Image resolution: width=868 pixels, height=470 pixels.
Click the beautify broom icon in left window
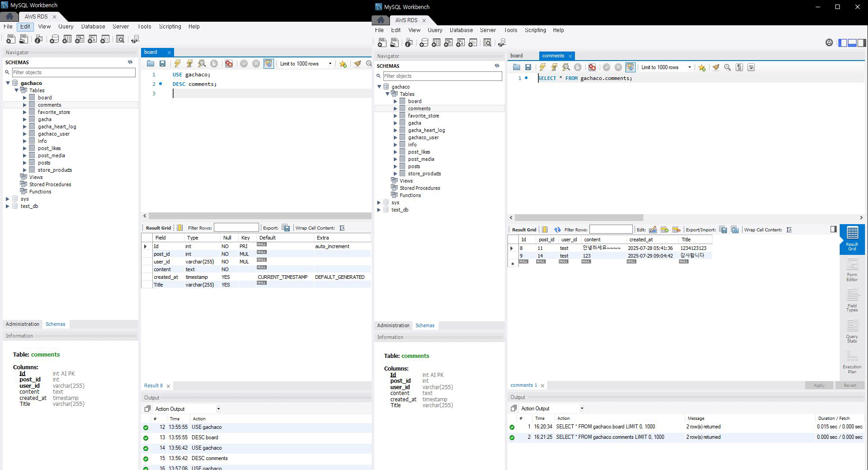tap(358, 64)
